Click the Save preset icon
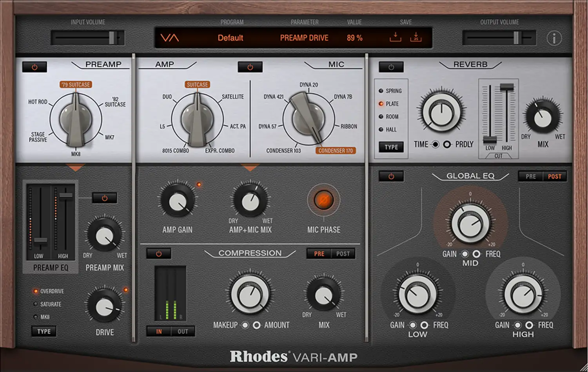Image resolution: width=588 pixels, height=372 pixels. [x=396, y=37]
